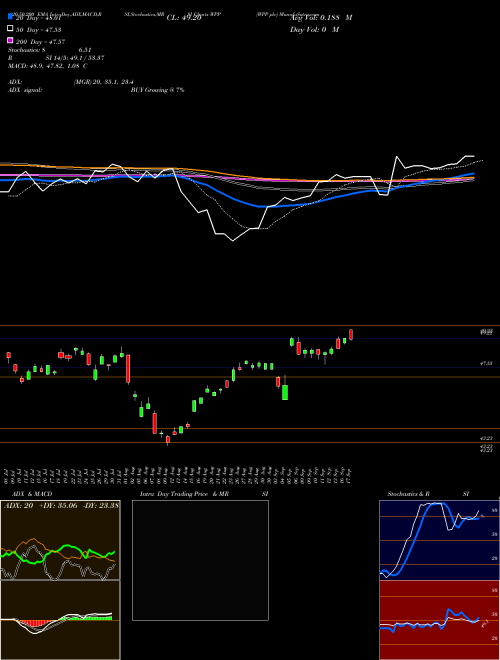Click the '-DY: 23.38' value in ADX panel
500x660 pixels.
click(x=101, y=505)
